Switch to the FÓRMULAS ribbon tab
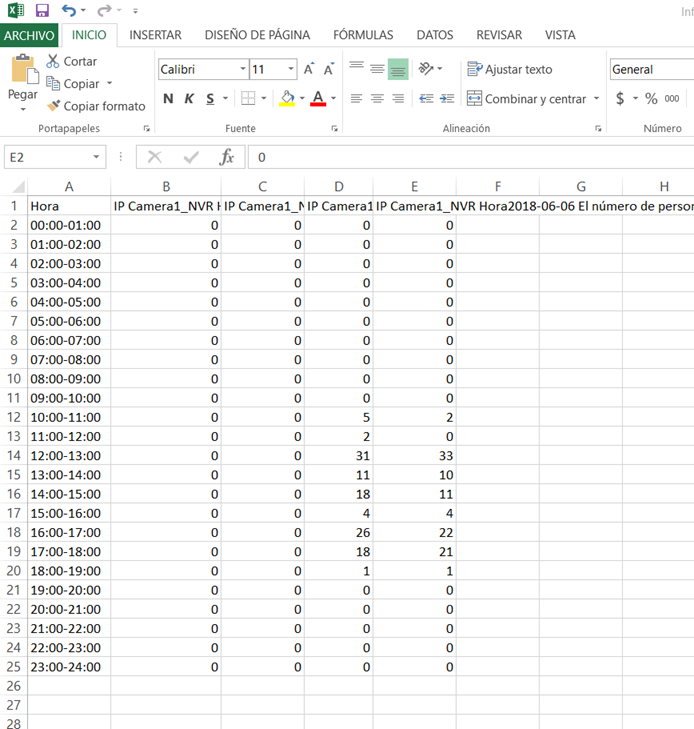This screenshot has width=694, height=729. pyautogui.click(x=363, y=35)
